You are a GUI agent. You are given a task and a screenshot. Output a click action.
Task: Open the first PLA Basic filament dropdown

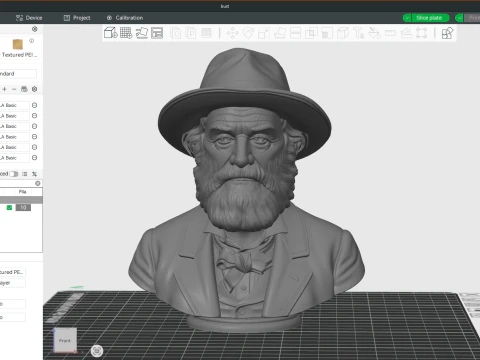tap(15, 105)
